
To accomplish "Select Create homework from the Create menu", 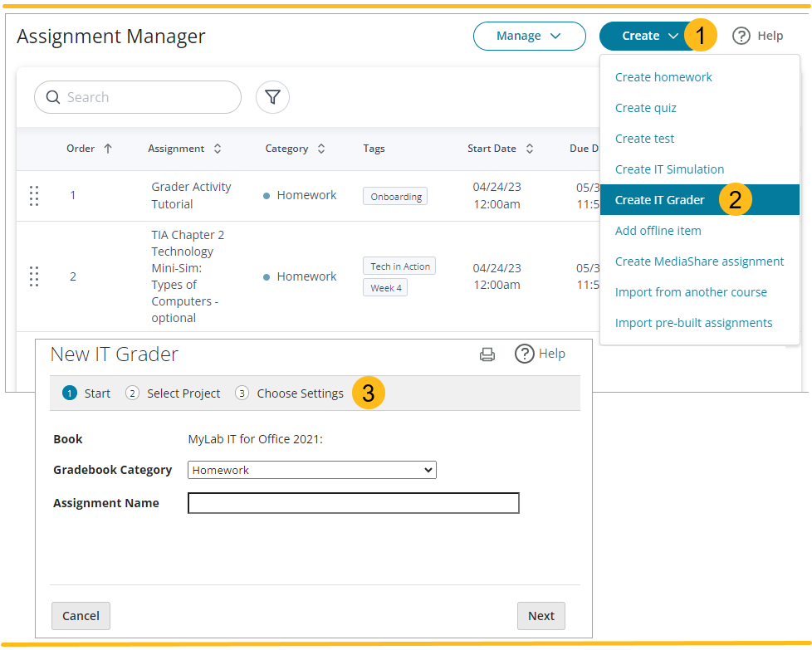I will [663, 76].
